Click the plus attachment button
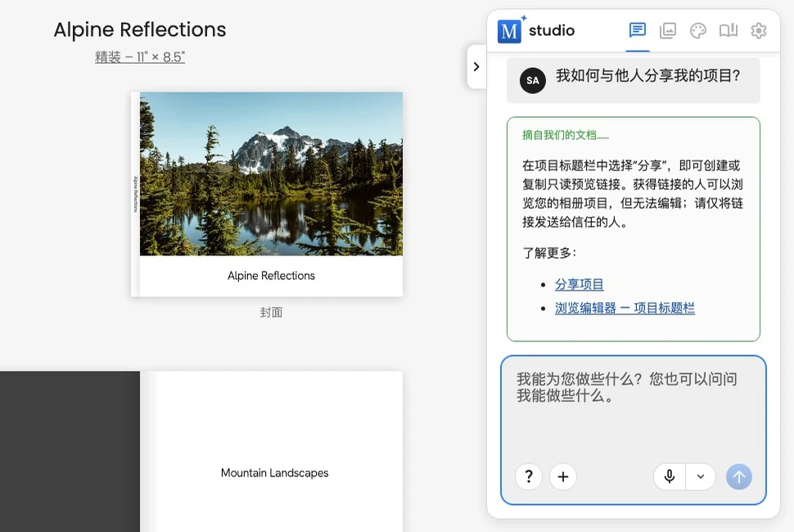The height and width of the screenshot is (532, 794). 563,476
